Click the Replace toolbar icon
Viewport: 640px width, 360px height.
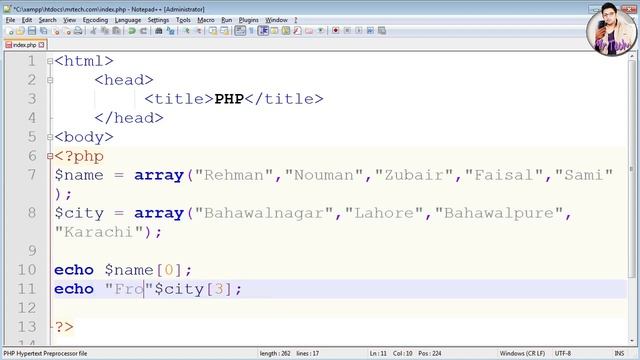(x=171, y=31)
